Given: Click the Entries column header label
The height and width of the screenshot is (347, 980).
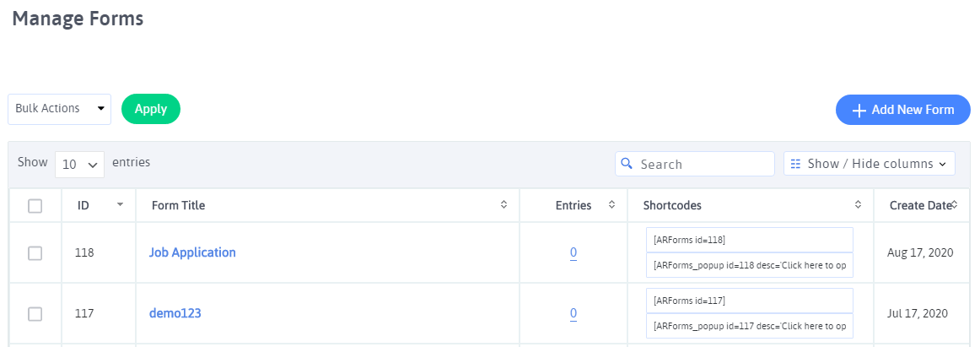Looking at the screenshot, I should click(x=573, y=205).
